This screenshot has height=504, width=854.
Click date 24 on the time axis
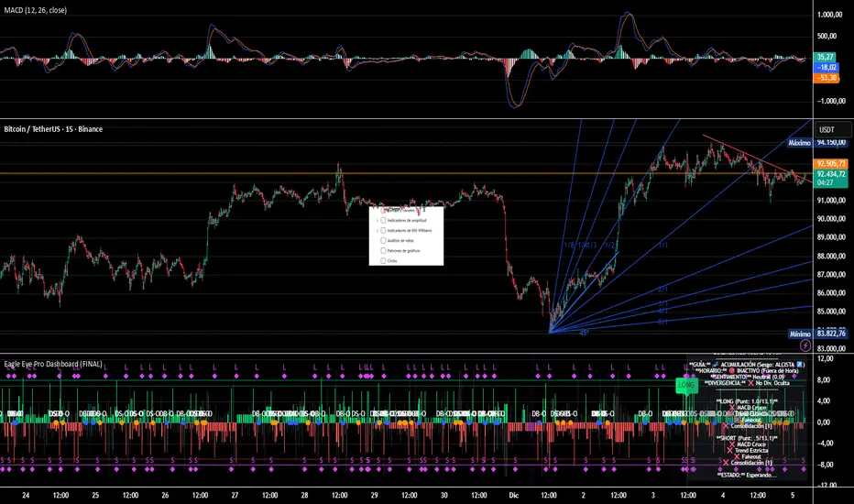coord(26,495)
